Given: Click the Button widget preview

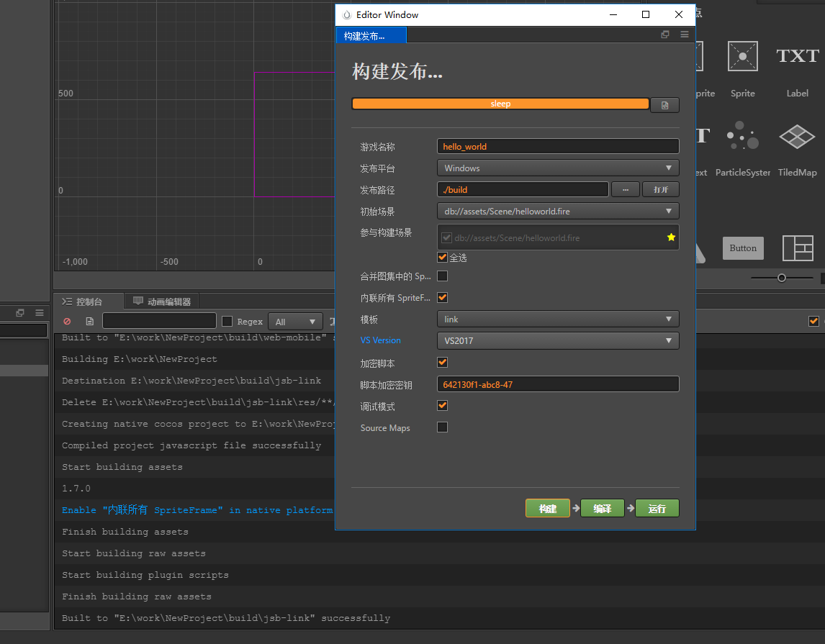Looking at the screenshot, I should [743, 248].
